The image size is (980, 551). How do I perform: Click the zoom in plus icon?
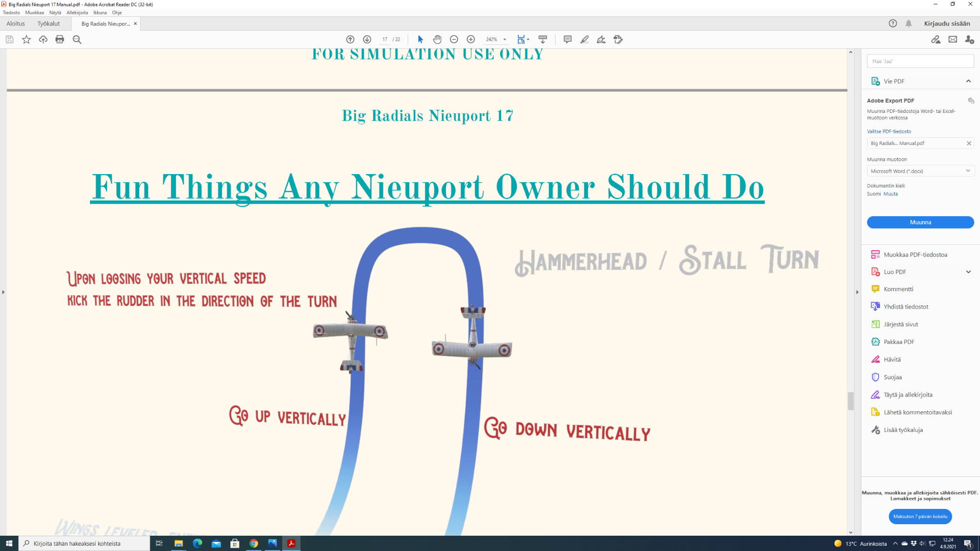coord(471,40)
